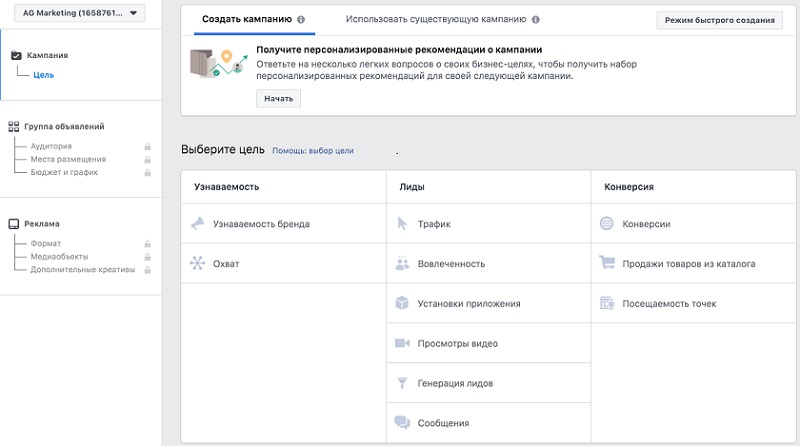Select Места размещения in the sidebar
The width and height of the screenshot is (800, 446).
point(68,159)
